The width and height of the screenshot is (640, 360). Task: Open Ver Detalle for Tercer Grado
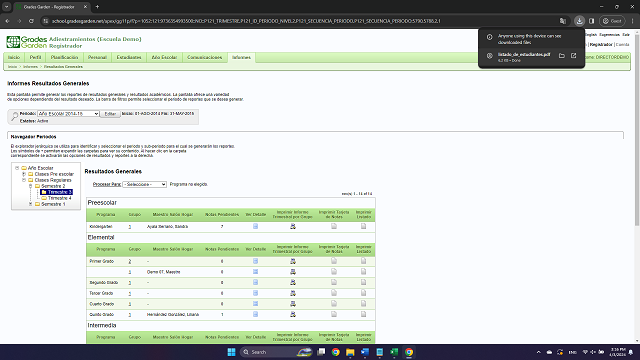(256, 293)
